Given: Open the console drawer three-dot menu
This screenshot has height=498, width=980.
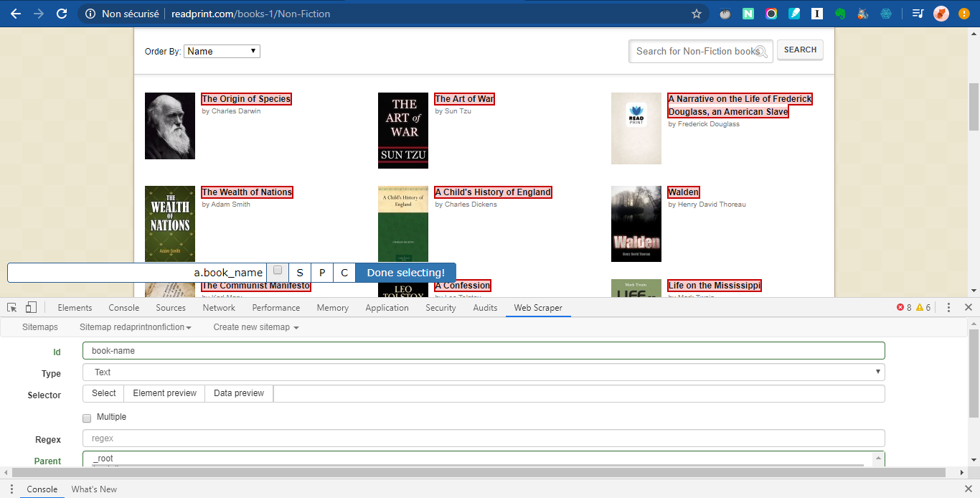Looking at the screenshot, I should [x=11, y=489].
